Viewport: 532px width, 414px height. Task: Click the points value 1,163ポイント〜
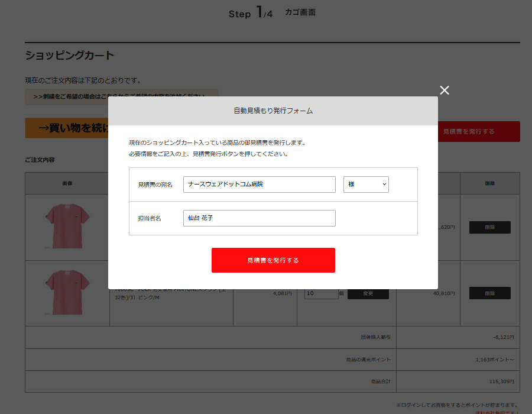point(495,360)
